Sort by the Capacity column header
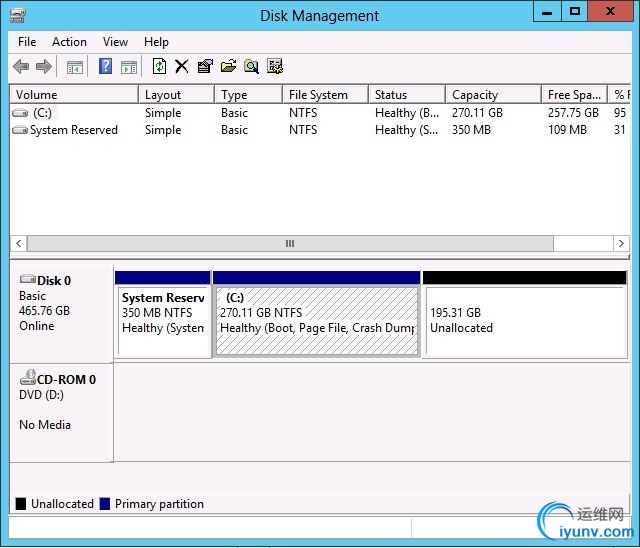 (493, 95)
